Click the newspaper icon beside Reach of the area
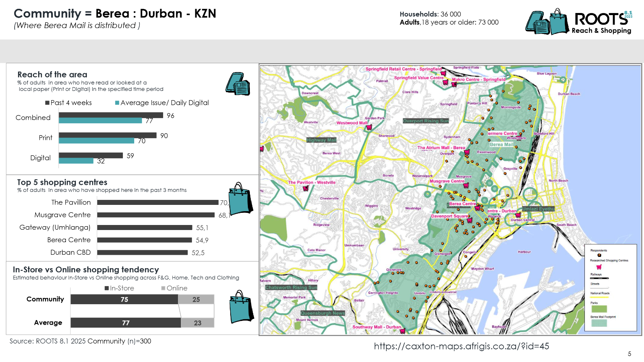The height and width of the screenshot is (362, 644). [x=238, y=84]
